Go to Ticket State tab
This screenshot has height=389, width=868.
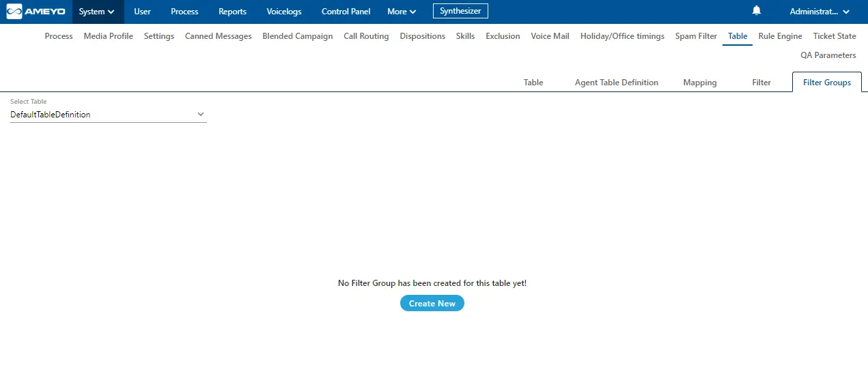coord(835,36)
